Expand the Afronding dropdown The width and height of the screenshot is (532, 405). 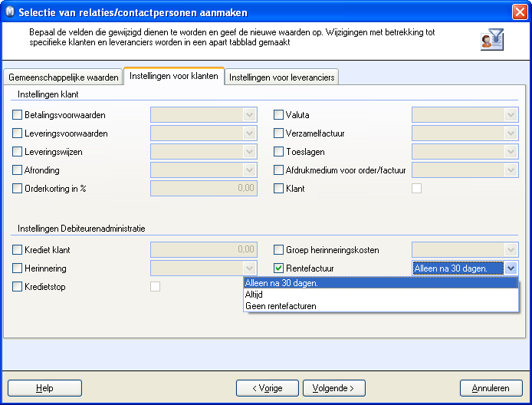click(x=249, y=170)
